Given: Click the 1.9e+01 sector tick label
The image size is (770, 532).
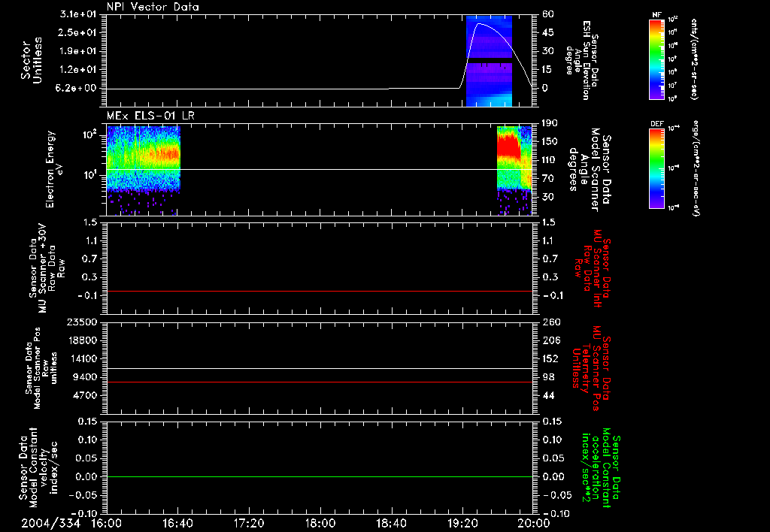Looking at the screenshot, I should click(78, 51).
